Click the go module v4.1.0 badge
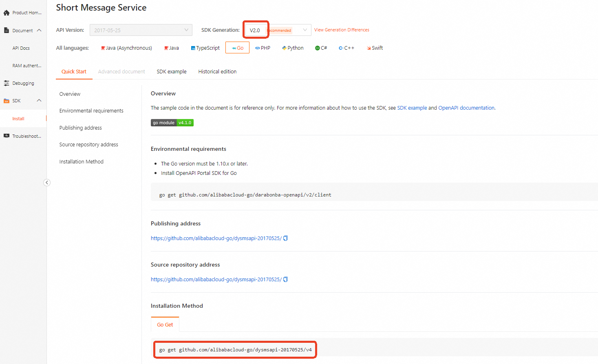The height and width of the screenshot is (364, 598). 172,123
